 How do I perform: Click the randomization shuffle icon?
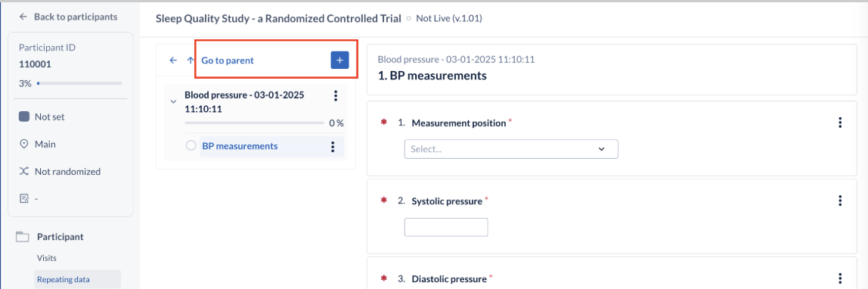(x=23, y=172)
